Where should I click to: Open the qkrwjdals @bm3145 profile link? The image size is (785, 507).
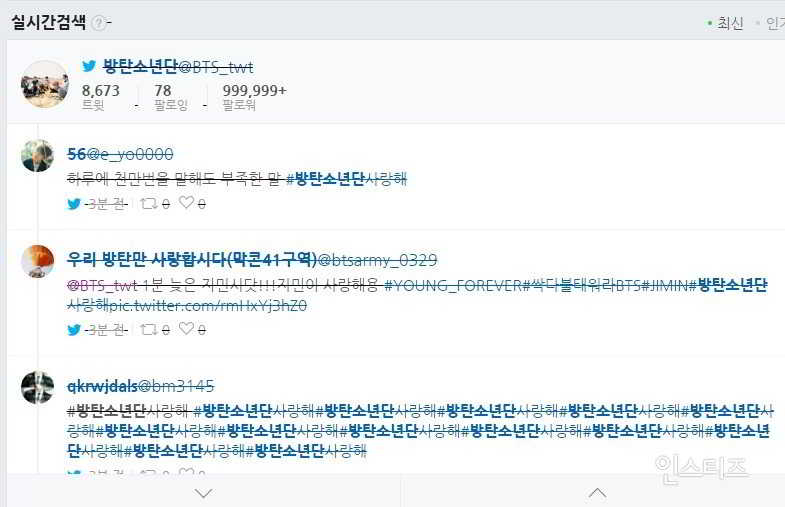coord(141,386)
